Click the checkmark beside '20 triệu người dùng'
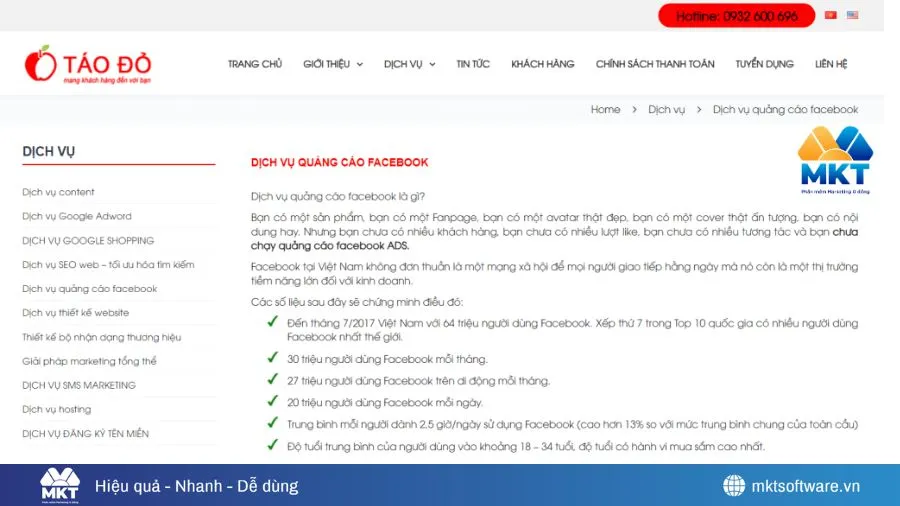Image resolution: width=900 pixels, height=506 pixels. [273, 401]
